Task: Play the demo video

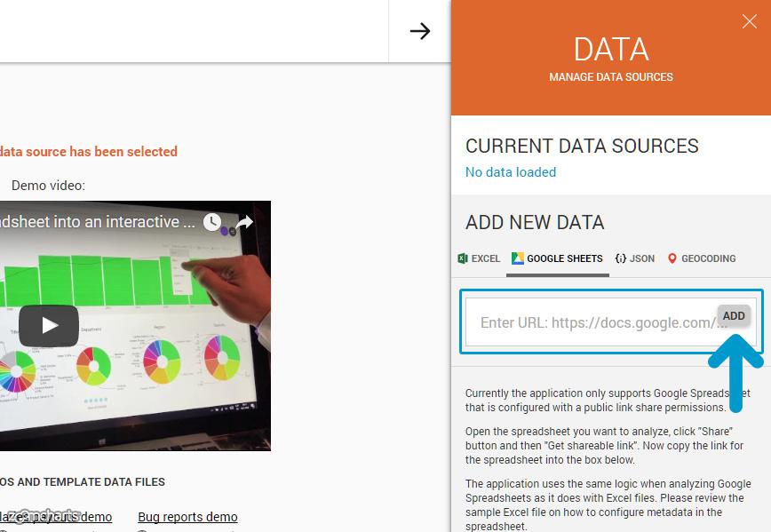Action: click(49, 326)
